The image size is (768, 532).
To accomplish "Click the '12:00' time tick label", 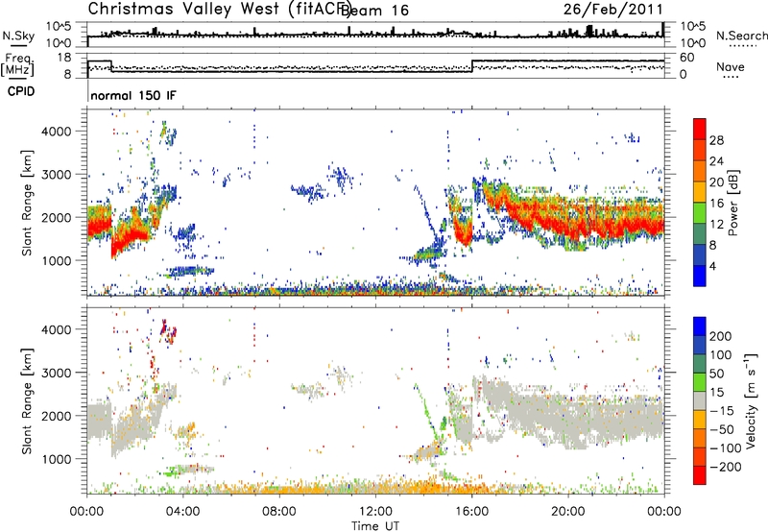I will tap(375, 512).
